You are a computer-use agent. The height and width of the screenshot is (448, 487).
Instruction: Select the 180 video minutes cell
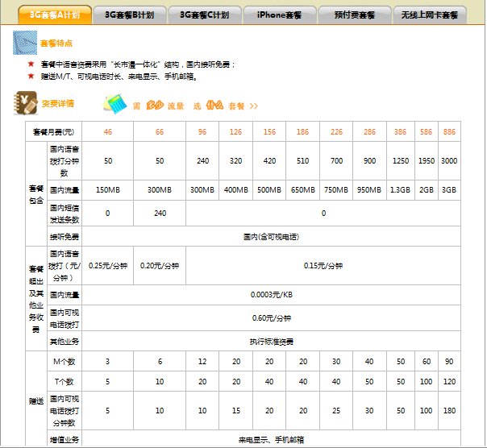(x=449, y=410)
